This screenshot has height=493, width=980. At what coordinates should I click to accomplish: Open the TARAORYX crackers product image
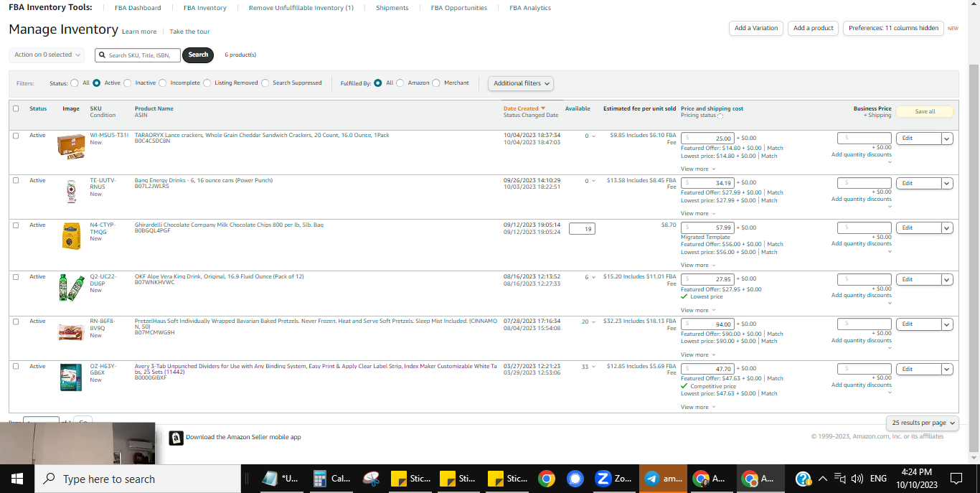click(x=71, y=147)
